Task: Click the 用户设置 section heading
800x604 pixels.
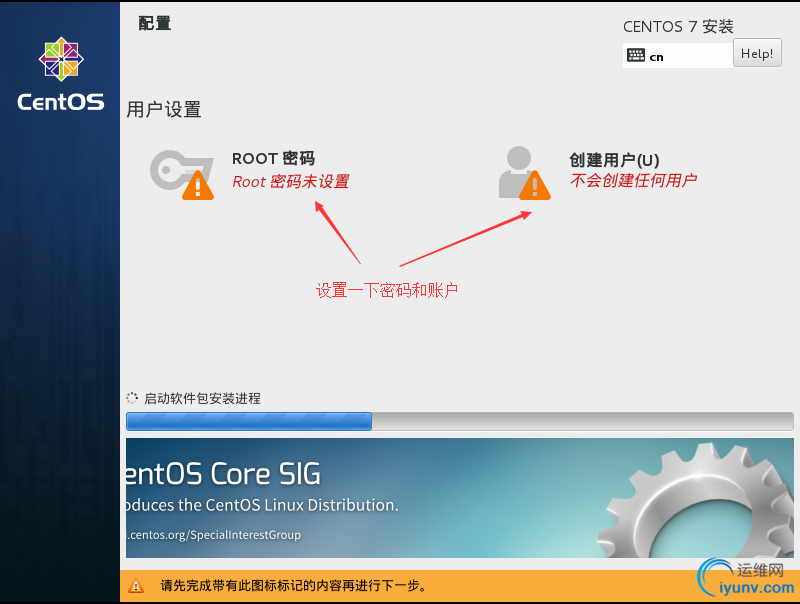Action: 164,110
